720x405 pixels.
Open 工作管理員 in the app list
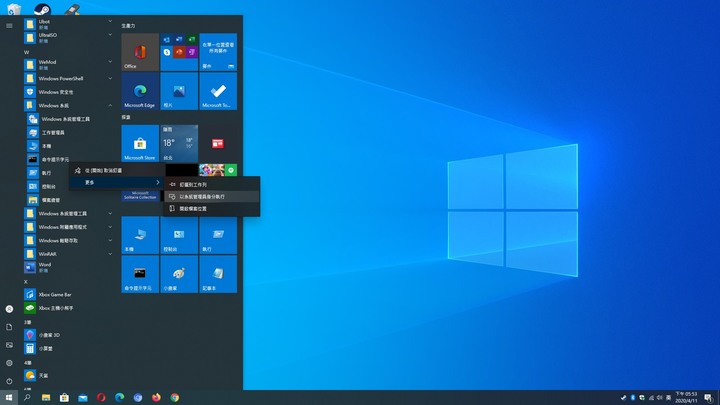(69, 133)
